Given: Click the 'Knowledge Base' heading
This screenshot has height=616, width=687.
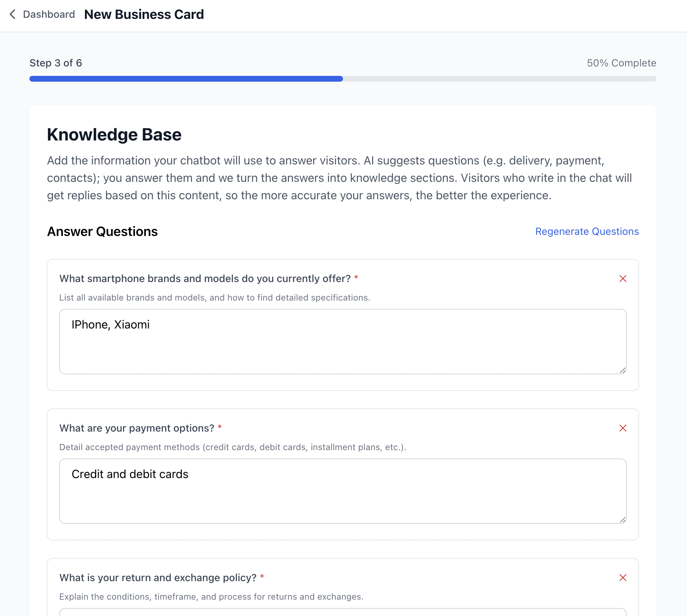Looking at the screenshot, I should point(114,135).
